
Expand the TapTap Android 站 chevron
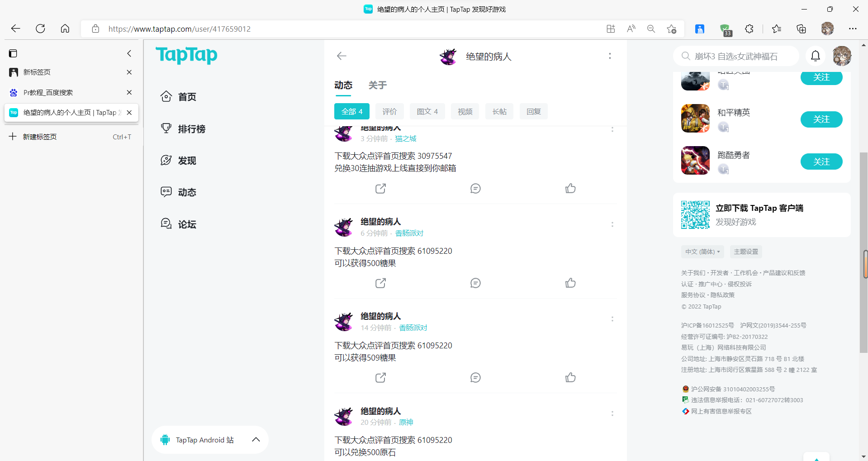(256, 439)
